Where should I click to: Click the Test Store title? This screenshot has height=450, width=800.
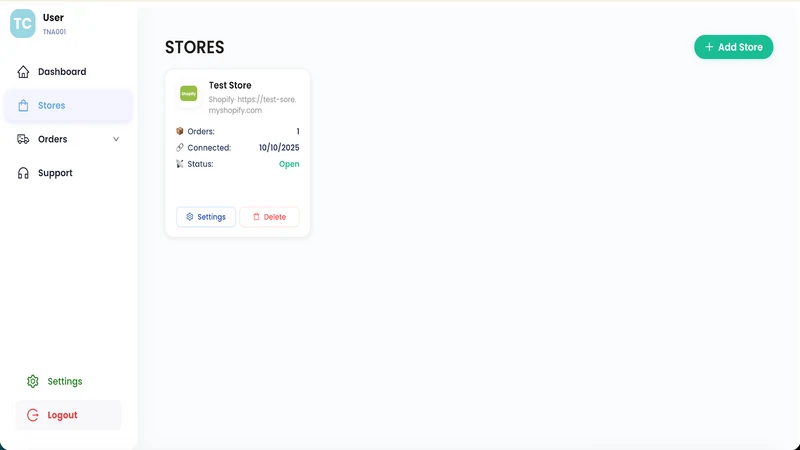(x=230, y=85)
